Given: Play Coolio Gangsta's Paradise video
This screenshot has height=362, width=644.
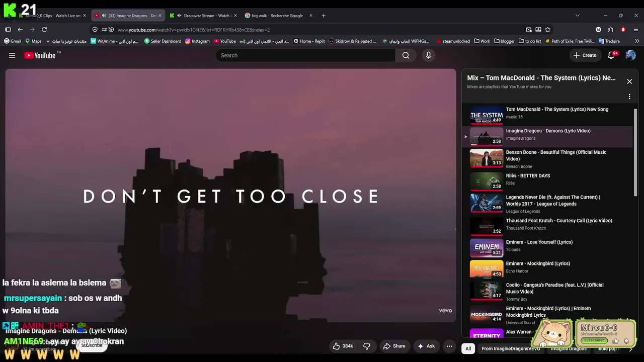Looking at the screenshot, I should pyautogui.click(x=547, y=291).
